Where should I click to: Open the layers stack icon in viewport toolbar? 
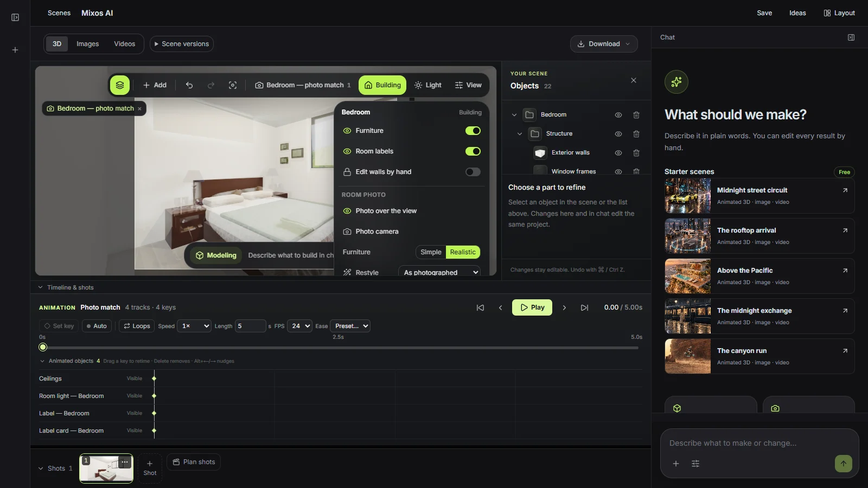(120, 85)
